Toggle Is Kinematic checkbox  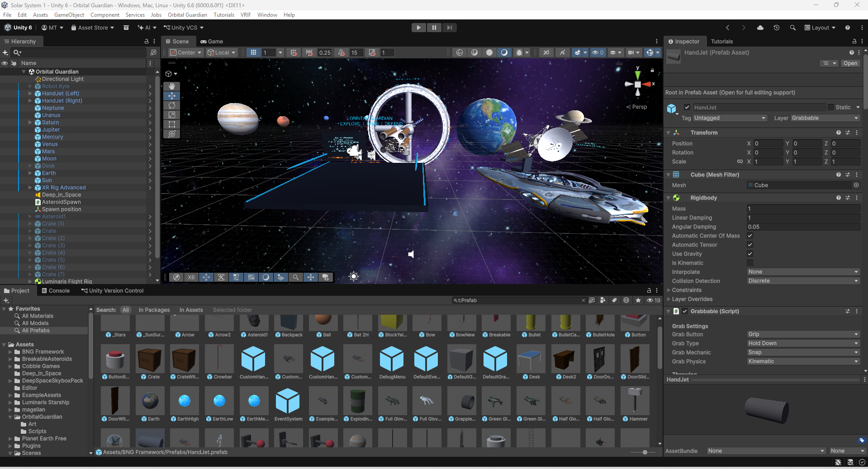point(750,263)
